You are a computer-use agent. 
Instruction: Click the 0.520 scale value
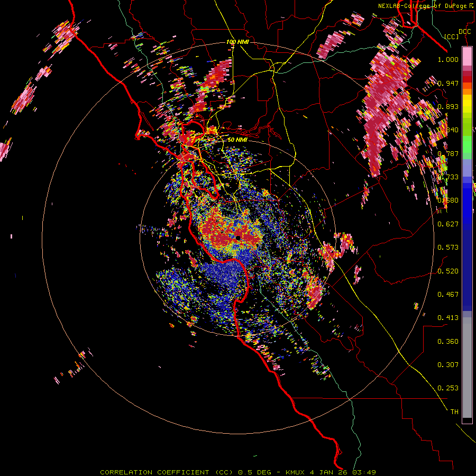coord(448,271)
